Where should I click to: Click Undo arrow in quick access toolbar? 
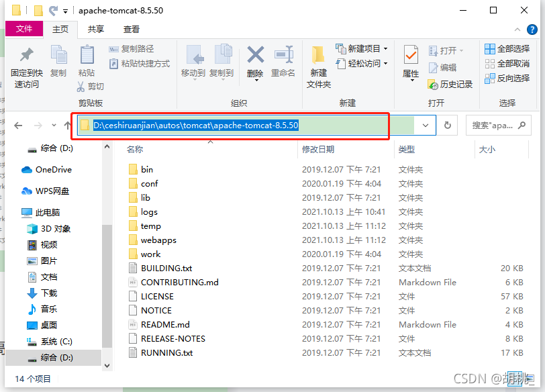pyautogui.click(x=54, y=11)
